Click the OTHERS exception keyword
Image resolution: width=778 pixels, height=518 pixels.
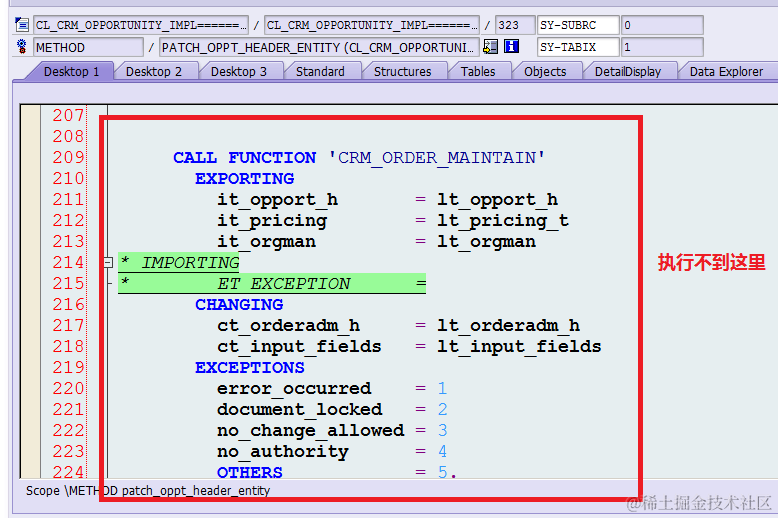250,472
